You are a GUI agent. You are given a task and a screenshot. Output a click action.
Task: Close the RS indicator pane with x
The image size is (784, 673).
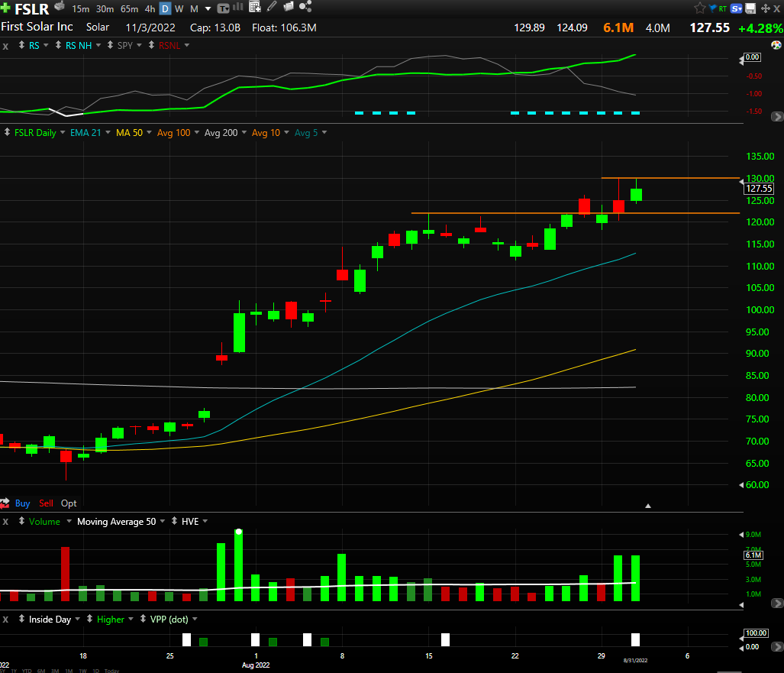click(x=5, y=46)
